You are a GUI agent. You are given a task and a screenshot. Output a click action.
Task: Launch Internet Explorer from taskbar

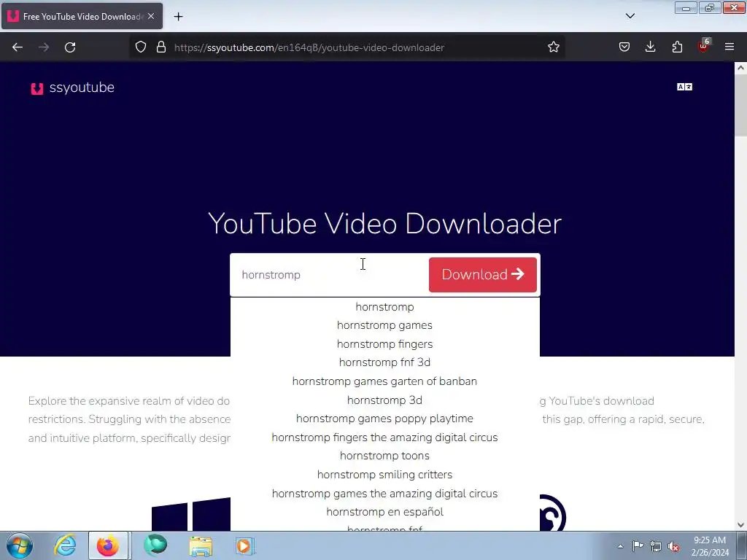point(65,545)
